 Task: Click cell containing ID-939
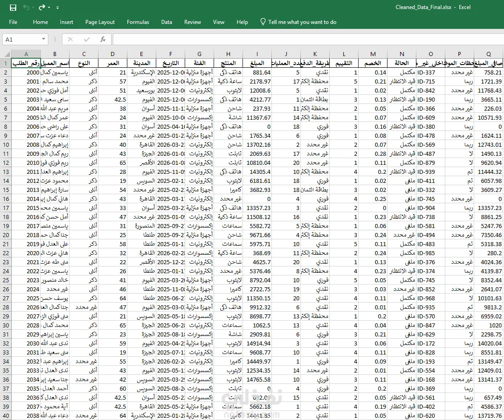tap(431, 172)
